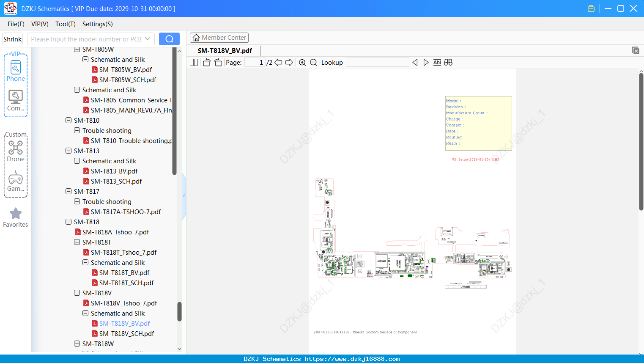
Task: Open the Settings(S) menu
Action: point(98,24)
